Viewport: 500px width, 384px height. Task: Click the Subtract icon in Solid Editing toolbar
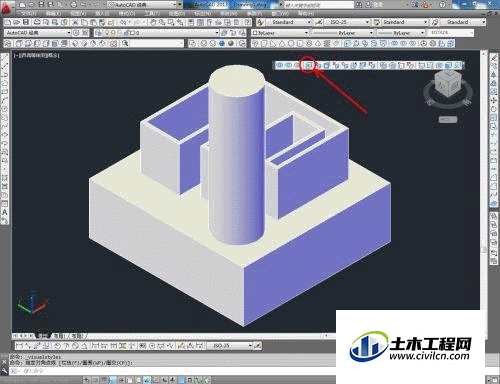pyautogui.click(x=288, y=65)
